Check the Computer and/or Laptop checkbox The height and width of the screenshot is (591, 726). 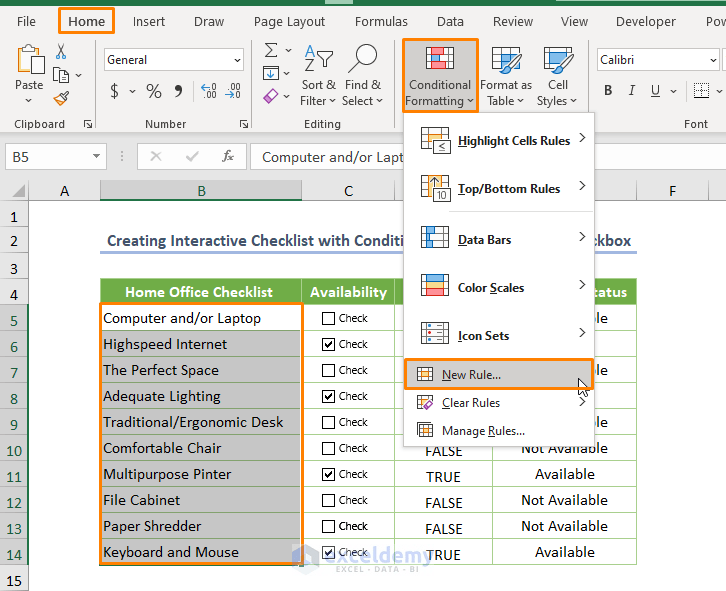pos(328,318)
